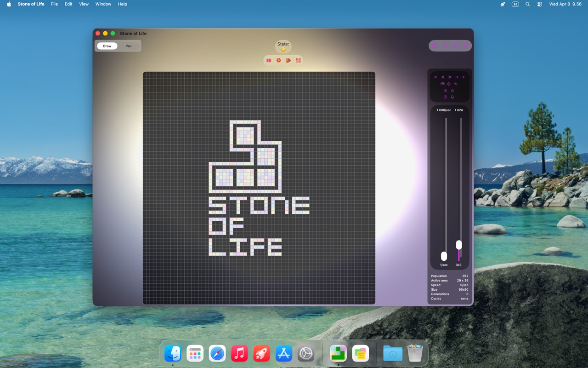This screenshot has width=588, height=368.
Task: Click the undo arrow icon in the side panel
Action: tap(456, 84)
